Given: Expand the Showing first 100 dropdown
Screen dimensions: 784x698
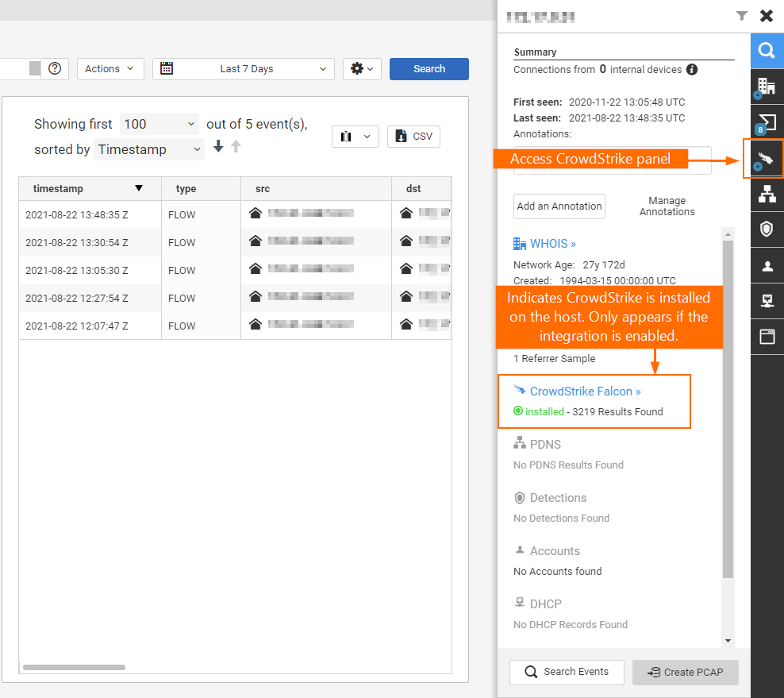Looking at the screenshot, I should (159, 124).
